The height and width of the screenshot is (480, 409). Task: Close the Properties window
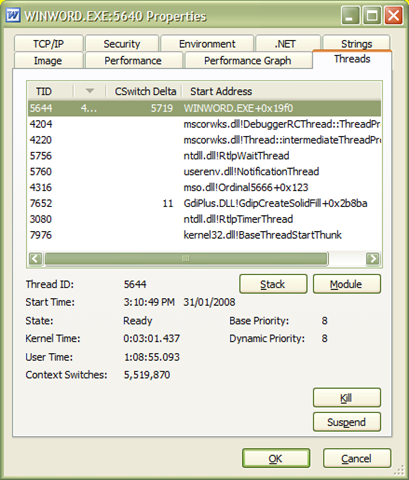[x=394, y=16]
